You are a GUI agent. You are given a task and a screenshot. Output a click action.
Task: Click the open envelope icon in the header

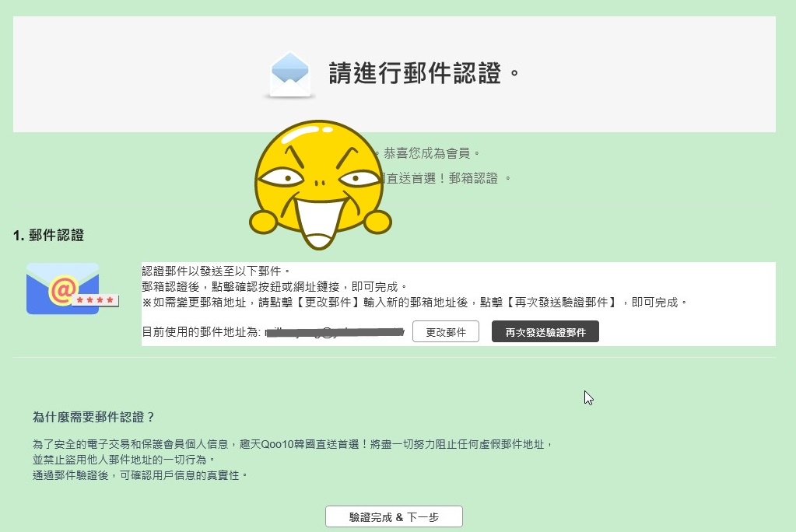[x=290, y=74]
